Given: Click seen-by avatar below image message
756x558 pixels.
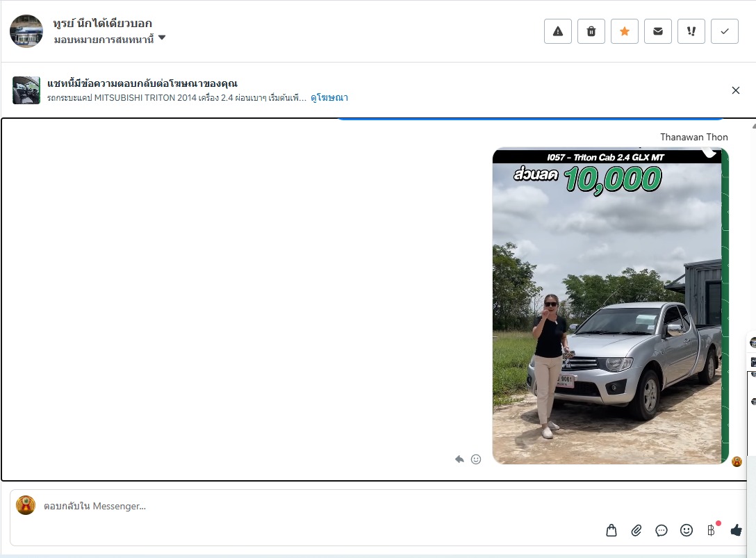Looking at the screenshot, I should click(737, 461).
